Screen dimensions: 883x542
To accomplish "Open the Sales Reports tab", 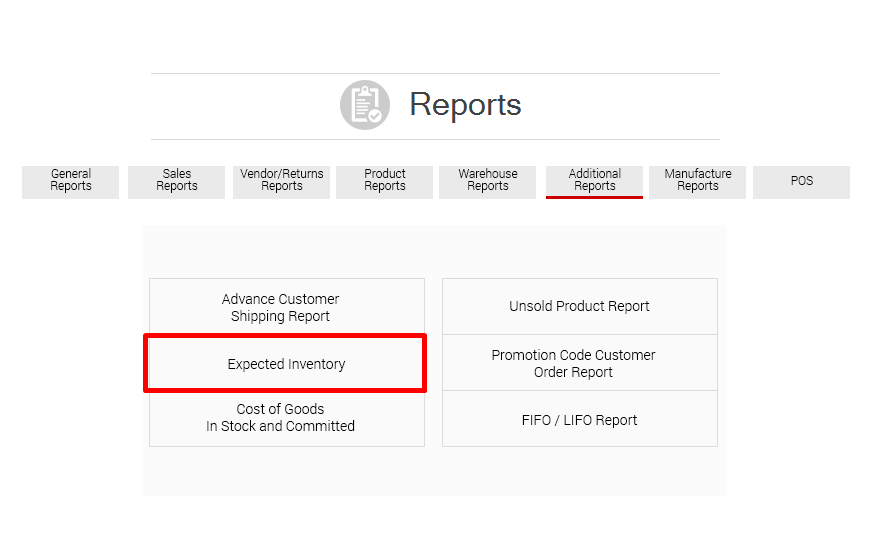I will tap(177, 181).
